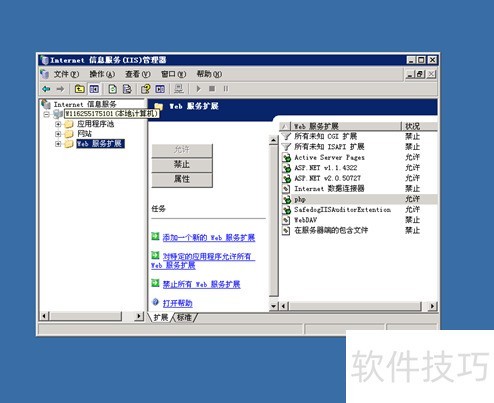Click the Back arrow toolbar icon
Viewport: 494px width, 403px height.
tap(46, 89)
